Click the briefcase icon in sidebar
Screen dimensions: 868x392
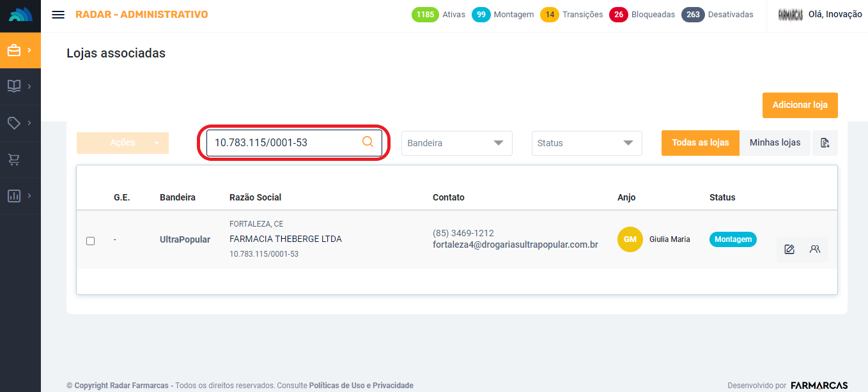point(14,50)
